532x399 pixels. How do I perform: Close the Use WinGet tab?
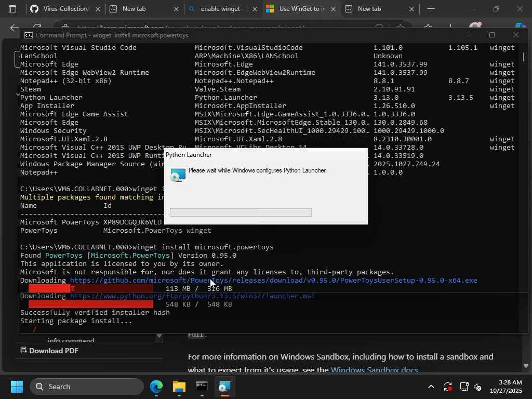[333, 9]
